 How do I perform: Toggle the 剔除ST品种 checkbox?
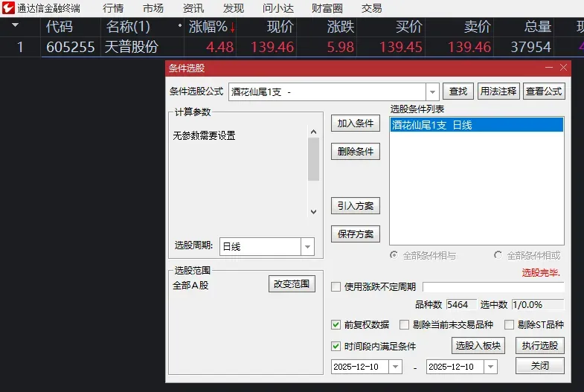click(509, 324)
